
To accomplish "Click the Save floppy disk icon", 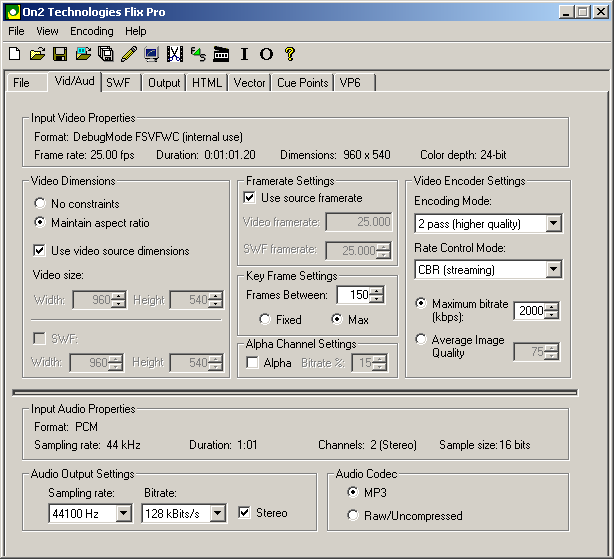I will [60, 54].
